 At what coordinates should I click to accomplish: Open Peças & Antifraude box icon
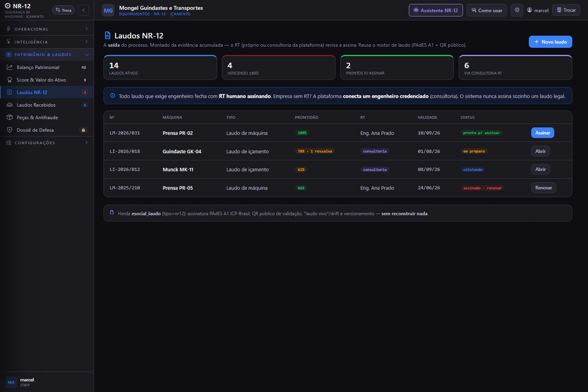[x=10, y=118]
